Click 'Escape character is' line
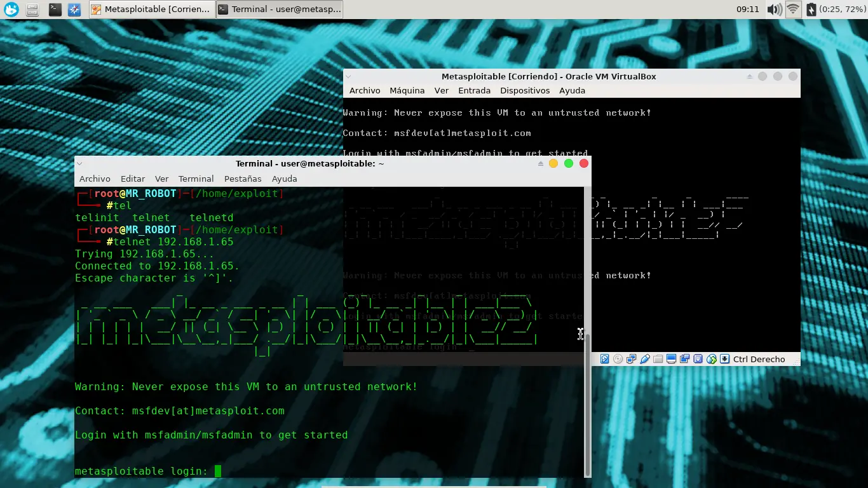The image size is (868, 488). pos(154,278)
